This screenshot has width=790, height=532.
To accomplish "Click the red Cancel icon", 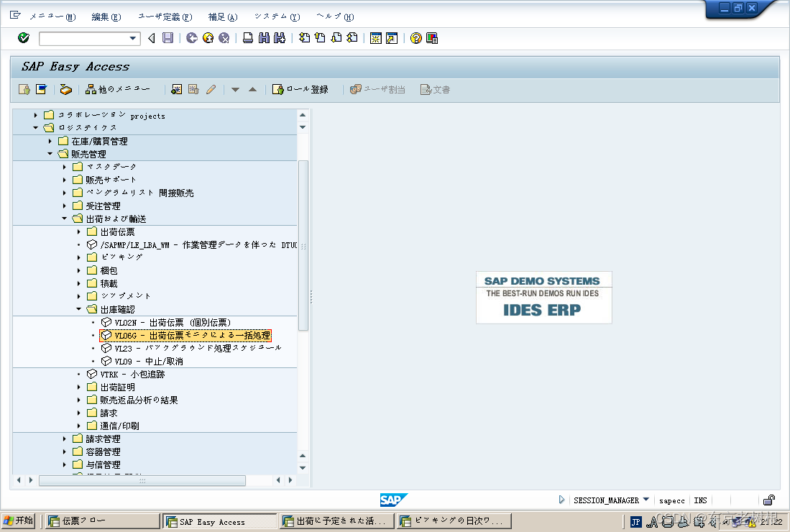I will (224, 38).
